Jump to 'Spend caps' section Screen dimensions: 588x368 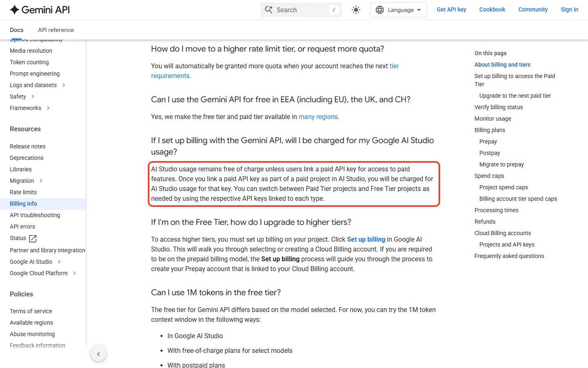489,176
